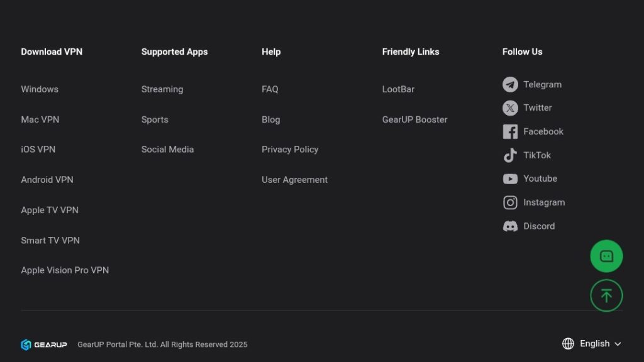Open the FAQ help page
This screenshot has height=362, width=644.
point(270,89)
